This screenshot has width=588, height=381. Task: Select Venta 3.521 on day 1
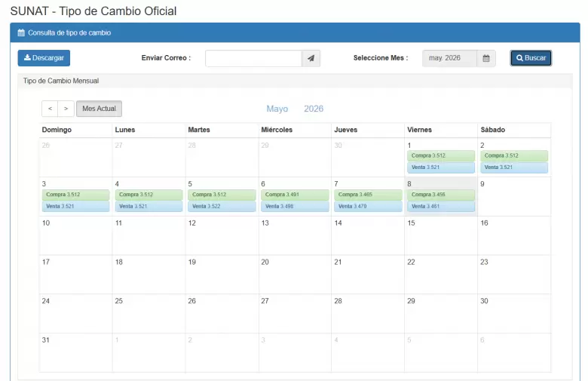(x=441, y=167)
